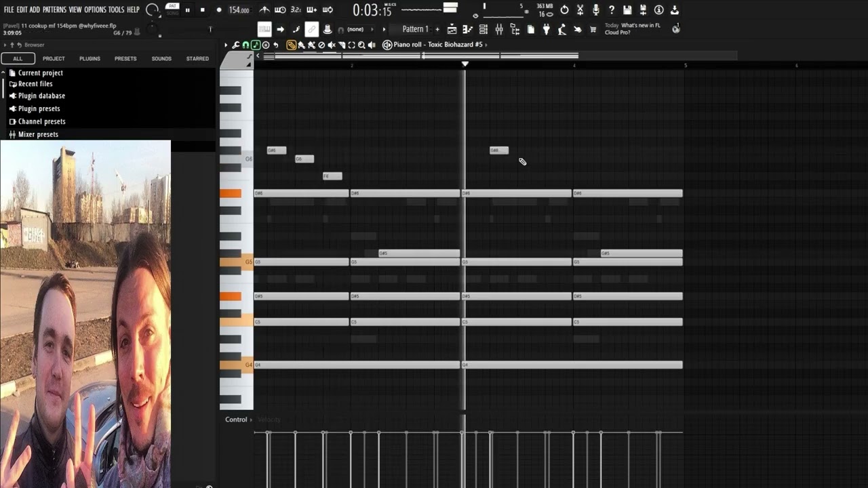Toggle the countdown 3.2.1 before recording
The height and width of the screenshot is (488, 868).
pos(296,10)
